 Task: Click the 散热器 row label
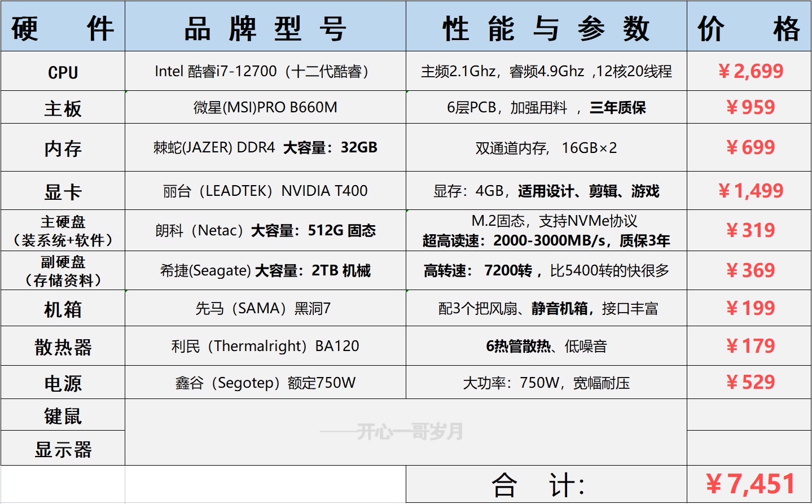click(x=63, y=346)
